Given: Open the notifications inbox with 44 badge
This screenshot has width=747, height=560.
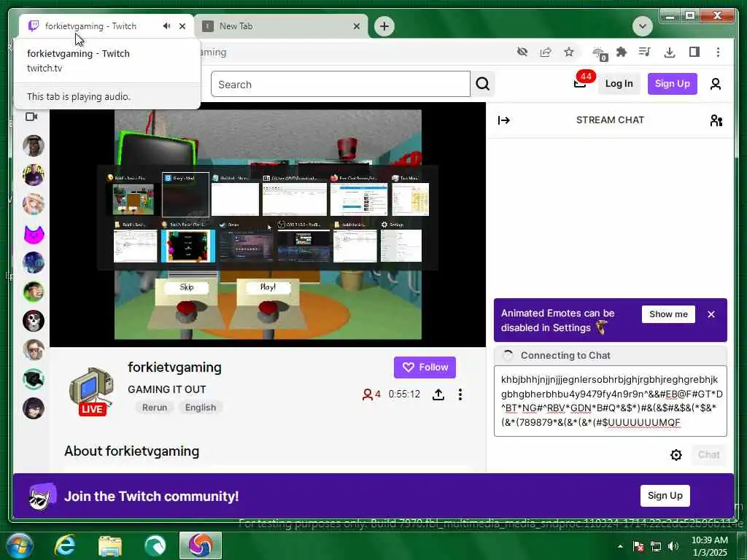Looking at the screenshot, I should click(581, 82).
